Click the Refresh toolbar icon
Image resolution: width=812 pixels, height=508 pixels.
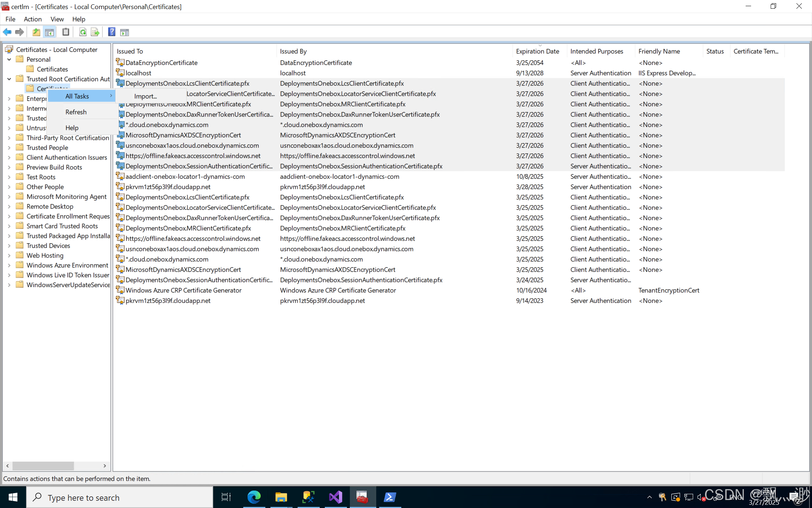(x=83, y=32)
